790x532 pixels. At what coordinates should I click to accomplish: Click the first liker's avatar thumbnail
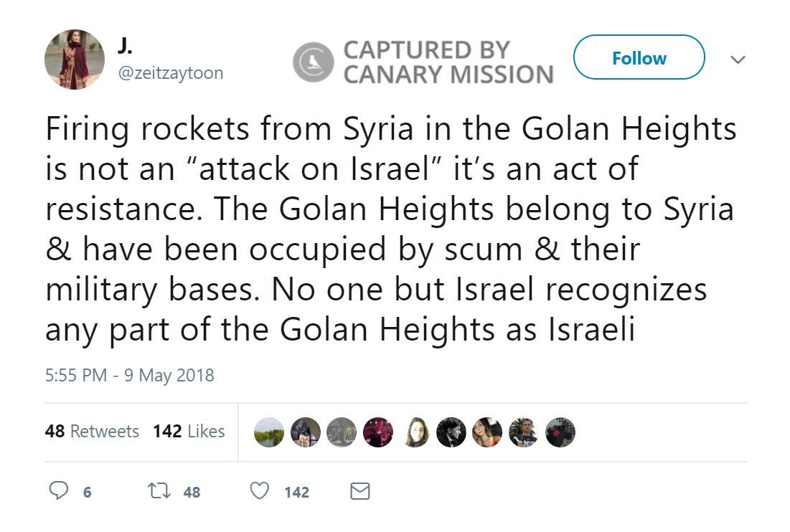pyautogui.click(x=269, y=432)
